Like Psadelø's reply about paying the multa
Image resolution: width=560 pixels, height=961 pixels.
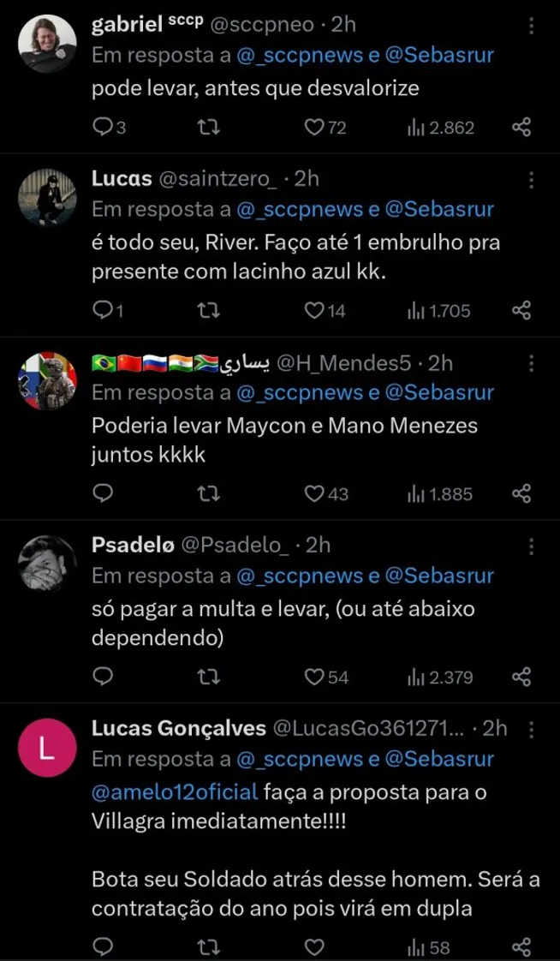[x=313, y=677]
